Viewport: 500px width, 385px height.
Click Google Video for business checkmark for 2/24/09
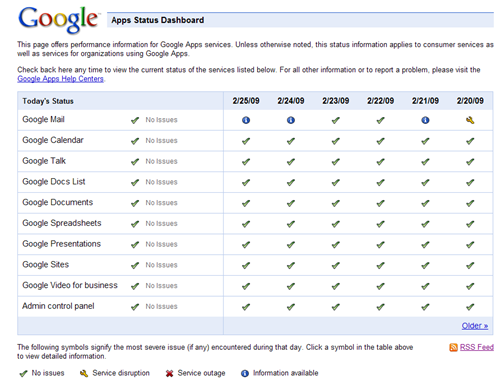point(291,286)
